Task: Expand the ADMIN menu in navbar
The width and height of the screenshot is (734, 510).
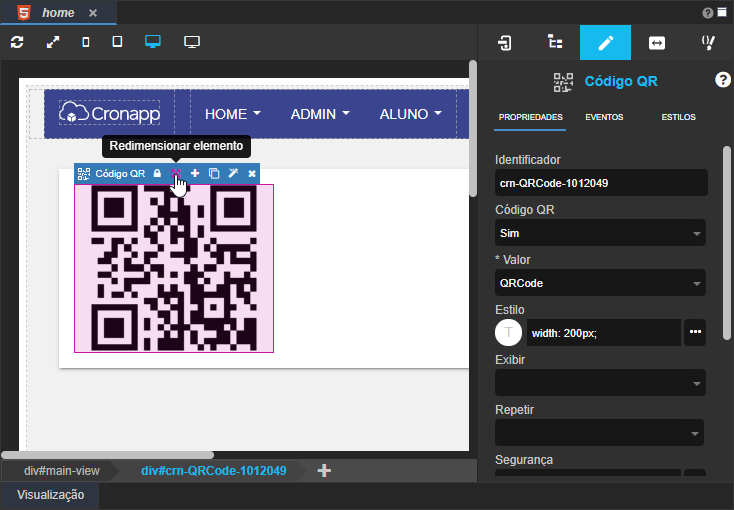Action: click(320, 114)
